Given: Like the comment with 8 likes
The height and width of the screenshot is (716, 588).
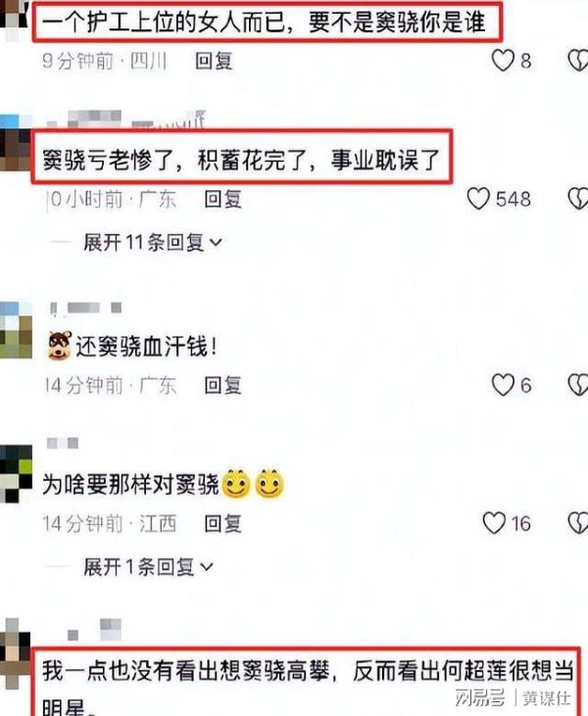Looking at the screenshot, I should pyautogui.click(x=503, y=61).
